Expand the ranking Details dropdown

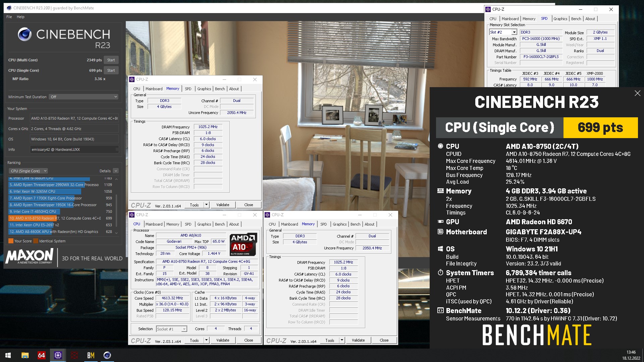pyautogui.click(x=116, y=171)
